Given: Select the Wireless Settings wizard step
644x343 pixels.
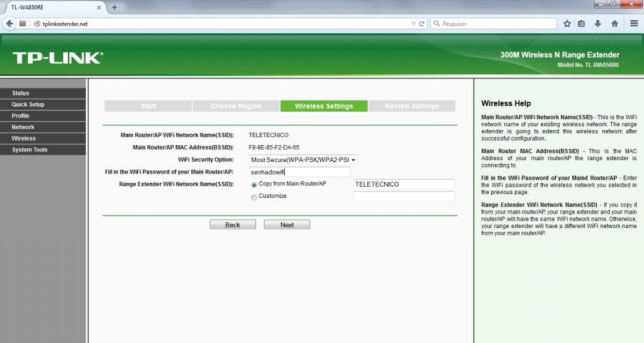Looking at the screenshot, I should coord(324,106).
